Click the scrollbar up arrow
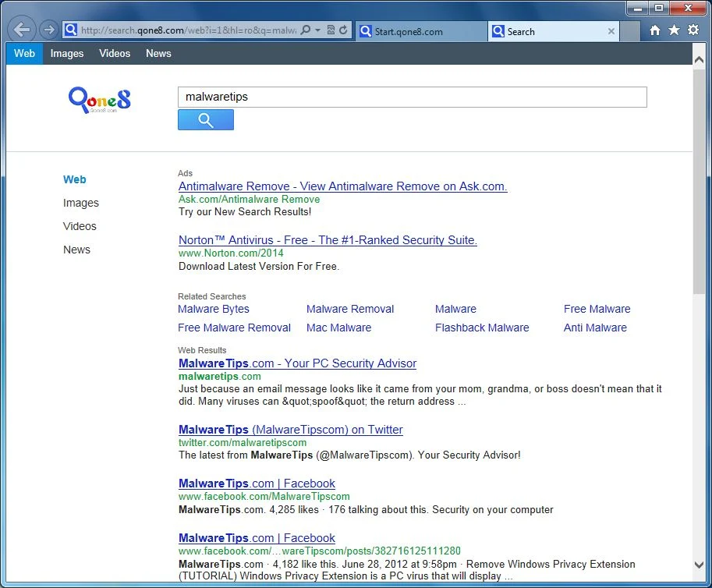 [699, 59]
